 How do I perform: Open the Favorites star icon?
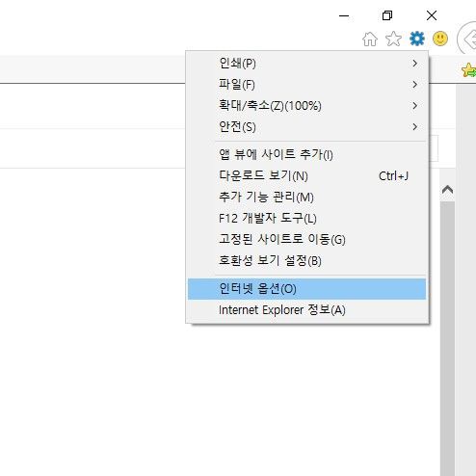(393, 40)
